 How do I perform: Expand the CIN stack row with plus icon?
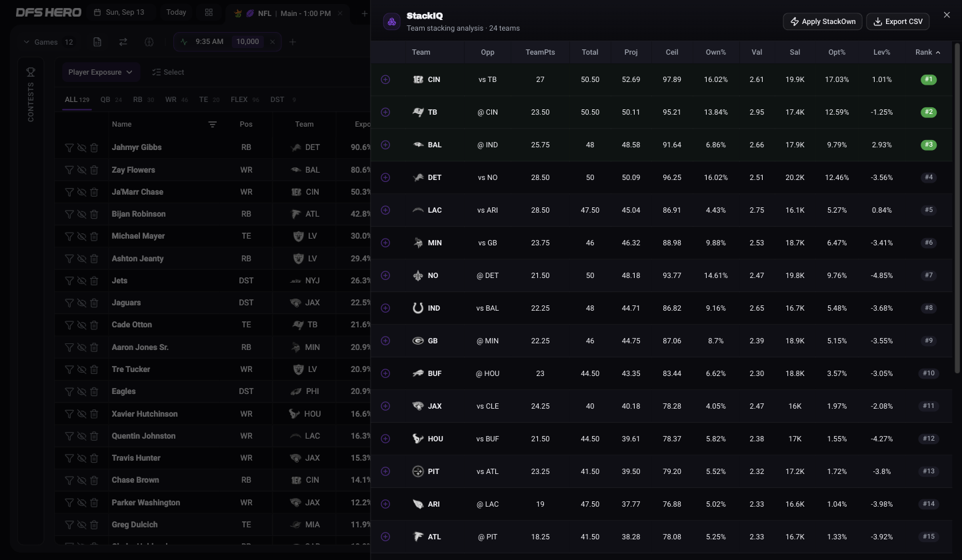[x=385, y=79]
